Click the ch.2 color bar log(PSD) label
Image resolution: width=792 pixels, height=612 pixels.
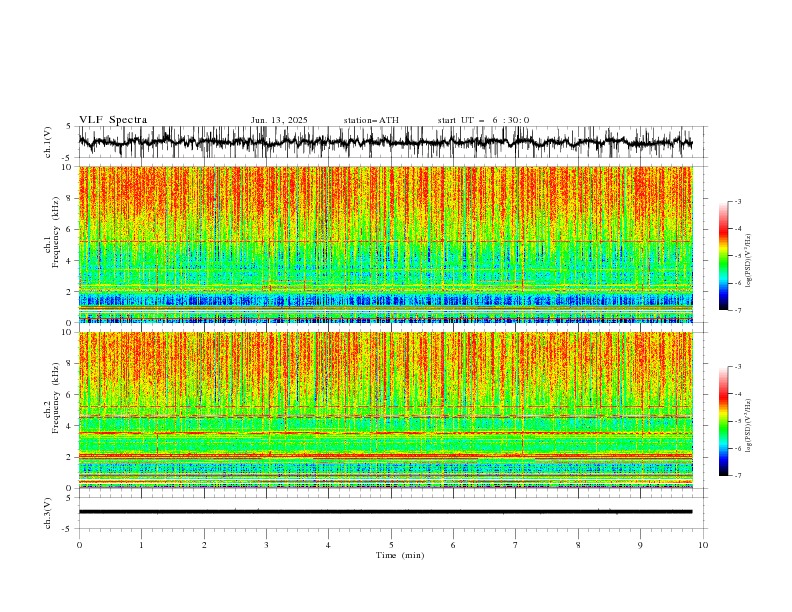[748, 425]
